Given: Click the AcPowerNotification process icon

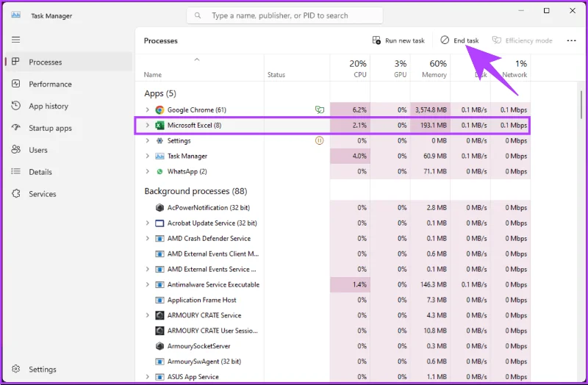Looking at the screenshot, I should click(159, 208).
